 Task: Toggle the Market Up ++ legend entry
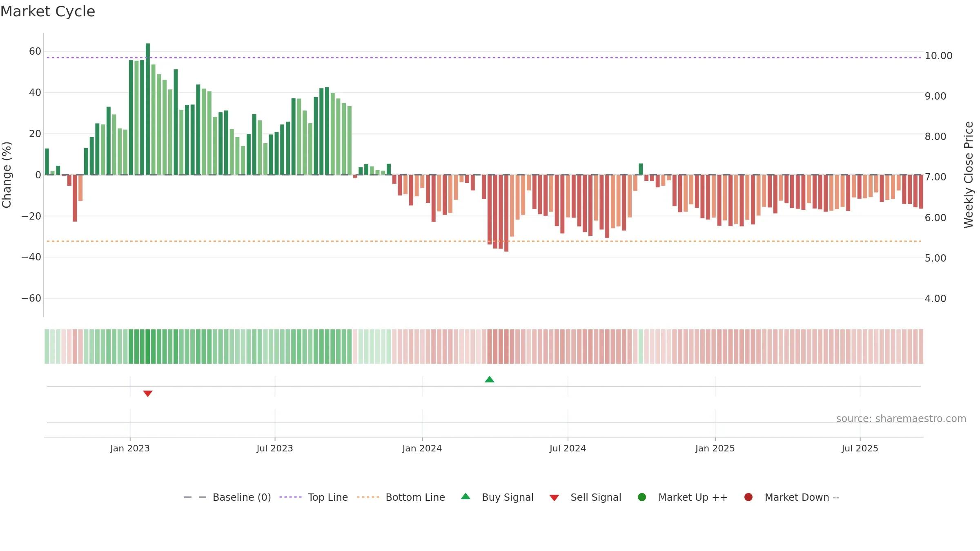[683, 497]
